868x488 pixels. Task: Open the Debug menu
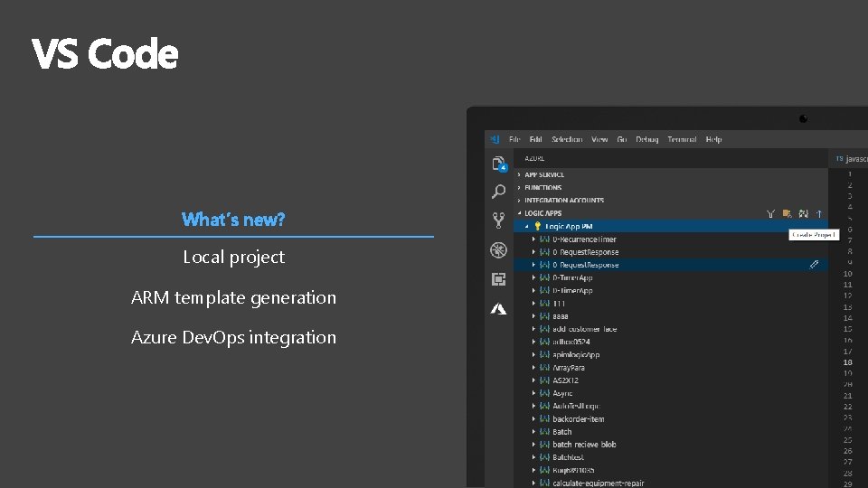click(x=646, y=139)
